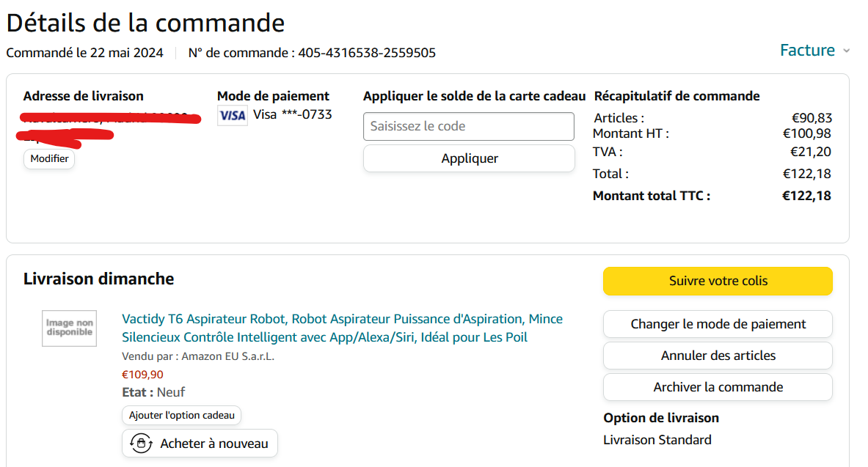Click the Visa card logo icon

pyautogui.click(x=233, y=115)
